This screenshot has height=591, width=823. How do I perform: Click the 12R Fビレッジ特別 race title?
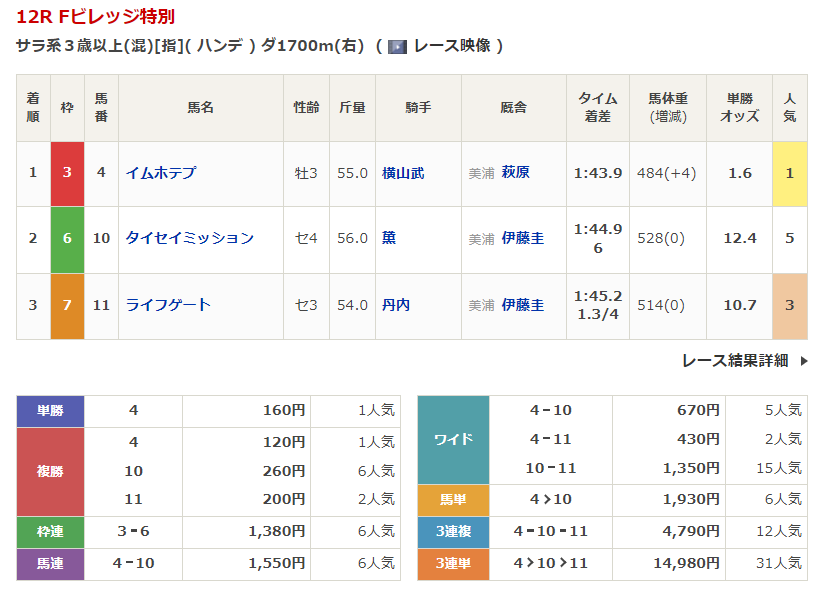click(x=96, y=17)
